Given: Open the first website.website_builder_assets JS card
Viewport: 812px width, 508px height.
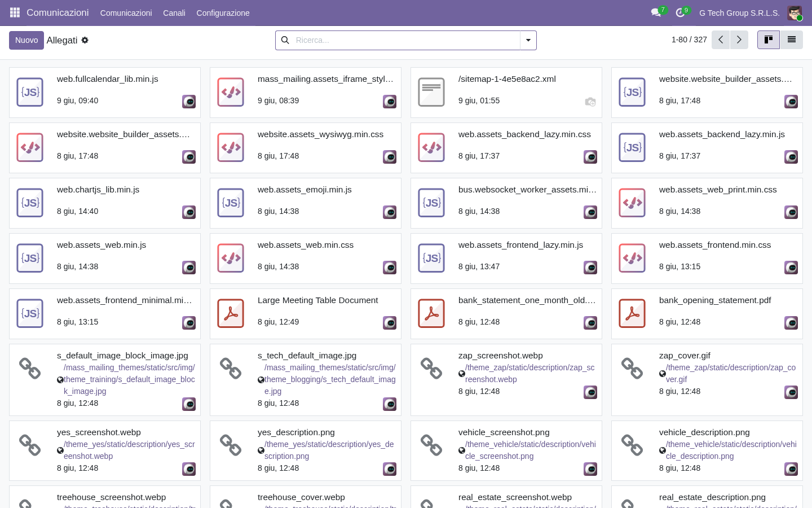Looking at the screenshot, I should click(x=707, y=93).
